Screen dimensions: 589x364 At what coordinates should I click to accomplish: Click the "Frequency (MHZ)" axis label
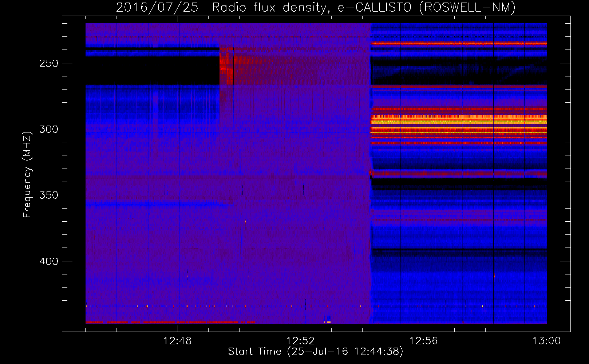coord(27,174)
